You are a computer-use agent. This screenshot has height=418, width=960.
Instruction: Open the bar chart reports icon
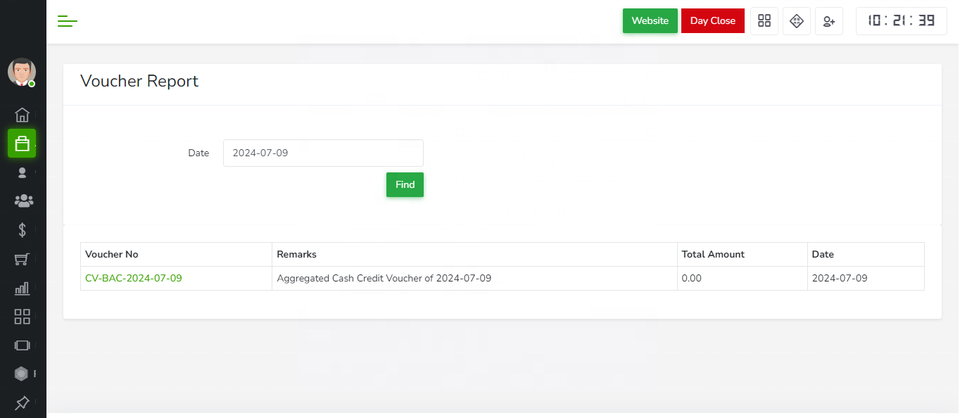[22, 288]
